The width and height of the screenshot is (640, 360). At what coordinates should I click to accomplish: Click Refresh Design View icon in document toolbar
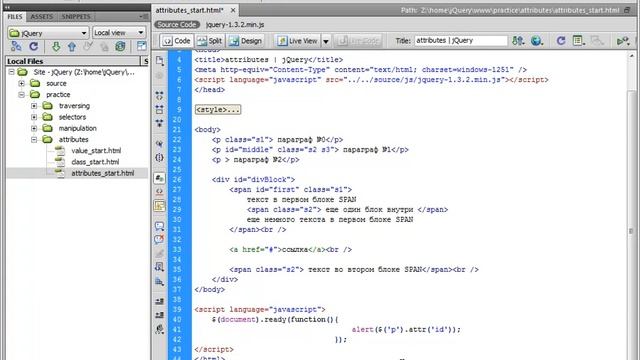click(561, 40)
